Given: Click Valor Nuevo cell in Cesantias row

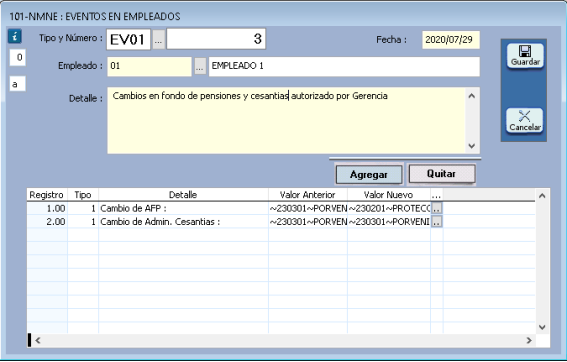Looking at the screenshot, I should [x=389, y=222].
